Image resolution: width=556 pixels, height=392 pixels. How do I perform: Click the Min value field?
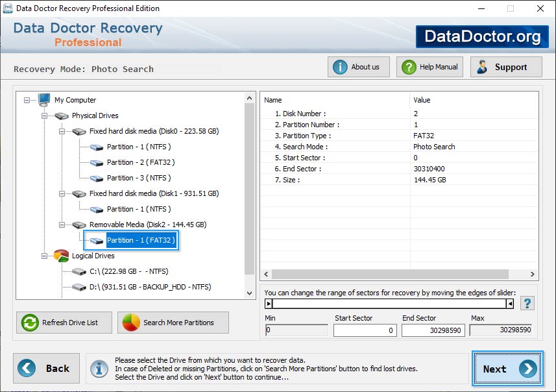click(296, 330)
